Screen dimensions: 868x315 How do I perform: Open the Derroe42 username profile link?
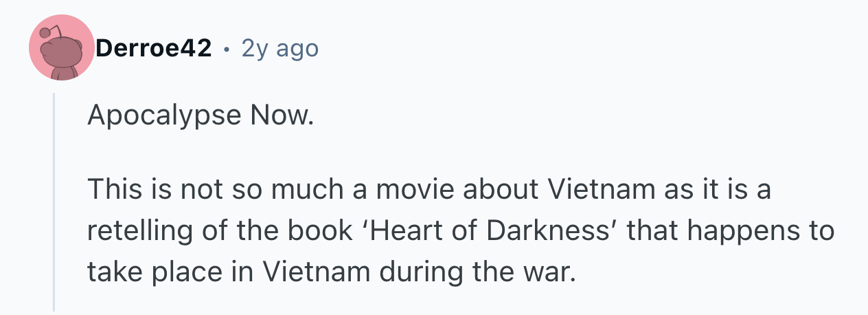coord(154,48)
